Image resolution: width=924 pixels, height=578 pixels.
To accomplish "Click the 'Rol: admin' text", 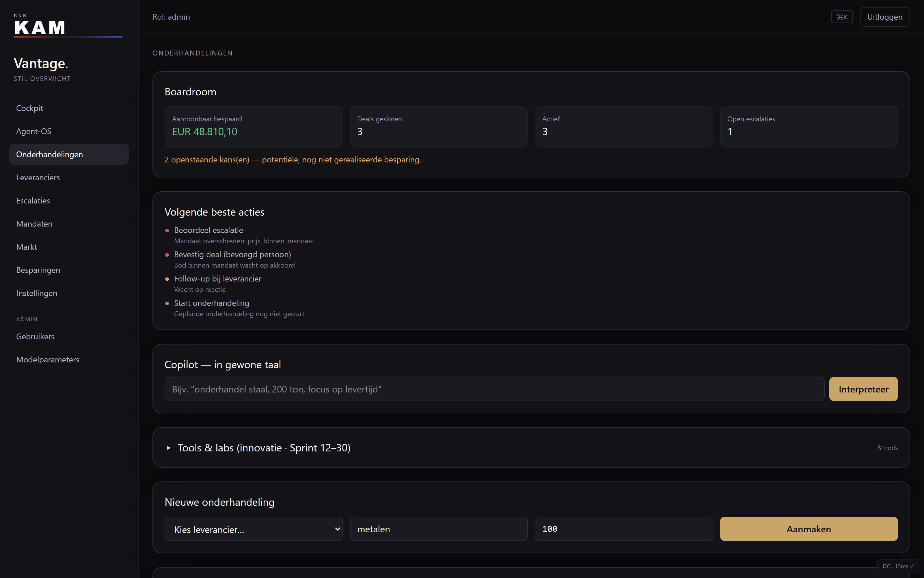I will click(x=171, y=17).
